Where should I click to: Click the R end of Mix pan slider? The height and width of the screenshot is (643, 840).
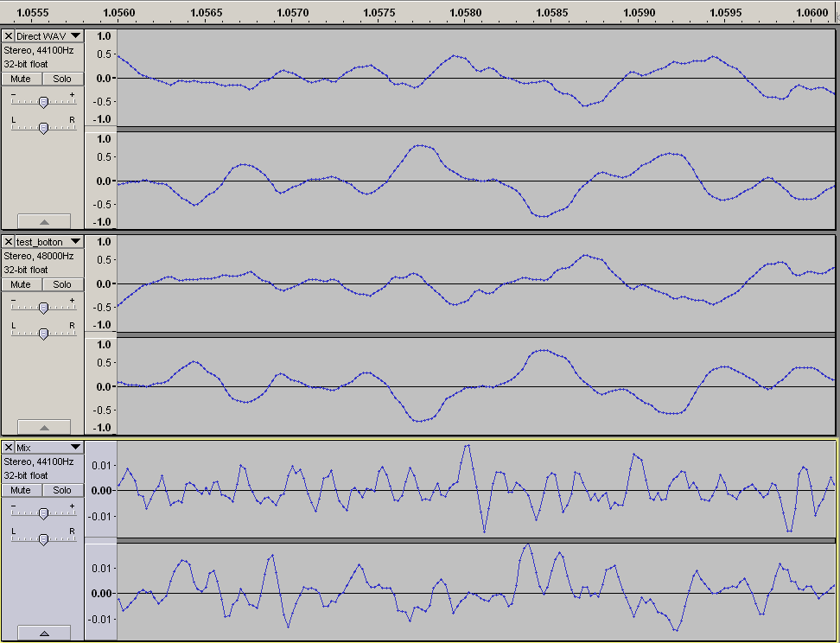pos(73,531)
